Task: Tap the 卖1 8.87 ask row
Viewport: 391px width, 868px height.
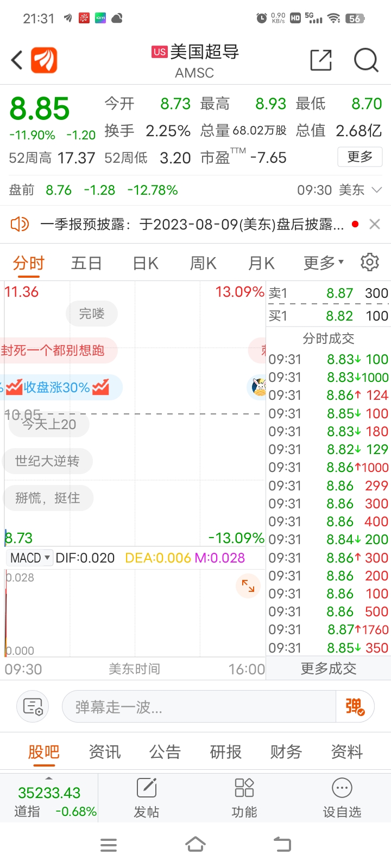Action: coord(329,293)
